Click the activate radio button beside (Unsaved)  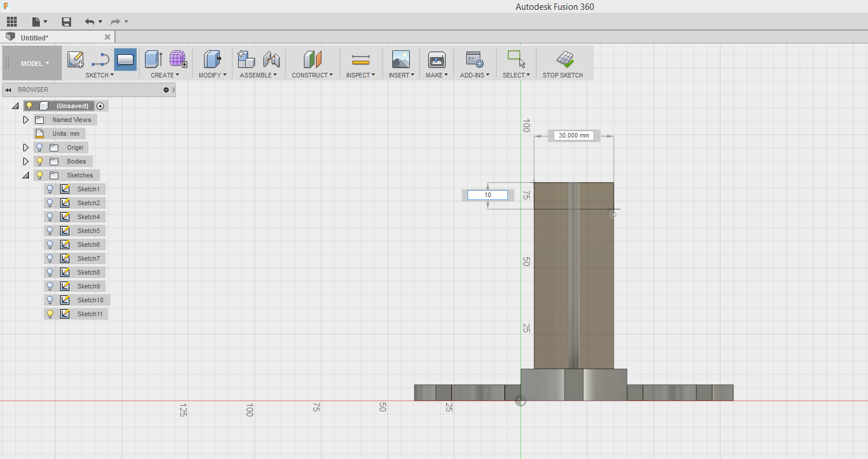pyautogui.click(x=101, y=106)
